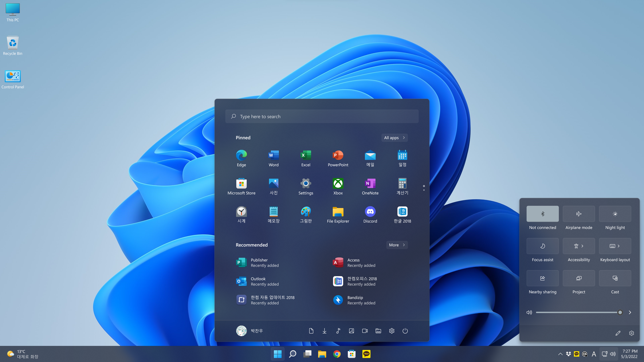Adjust the volume slider
The height and width of the screenshot is (362, 644).
point(579,312)
